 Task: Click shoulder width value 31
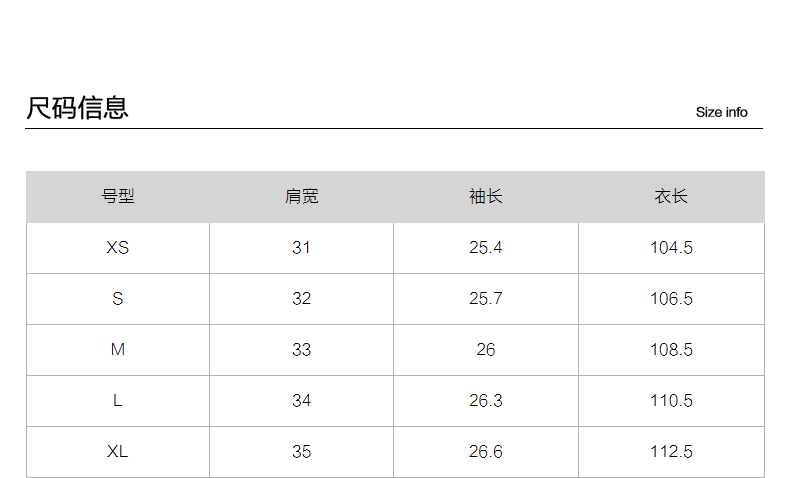click(301, 247)
